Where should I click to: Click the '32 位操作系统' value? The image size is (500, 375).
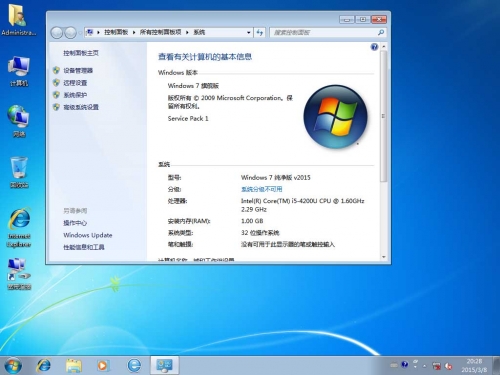point(260,233)
